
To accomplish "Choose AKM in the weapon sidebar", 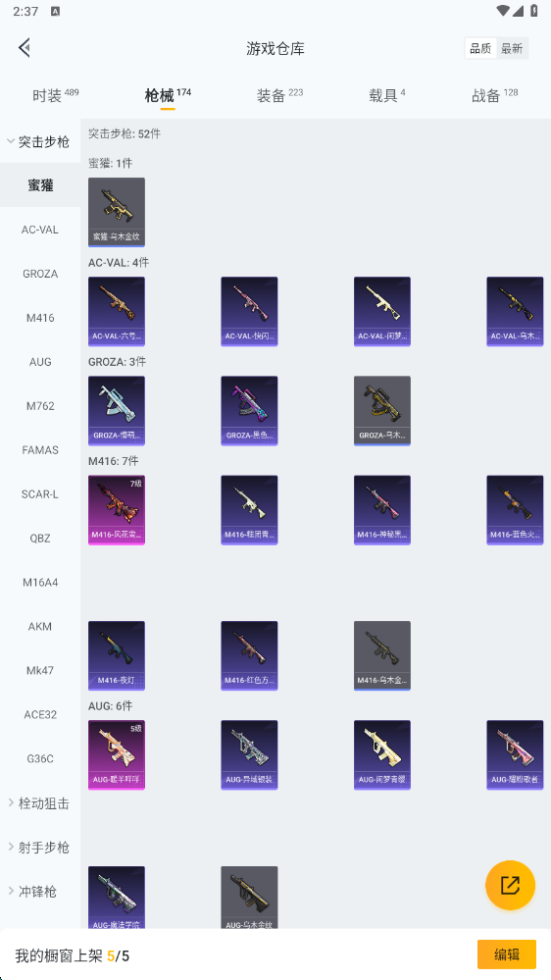I will tap(40, 626).
